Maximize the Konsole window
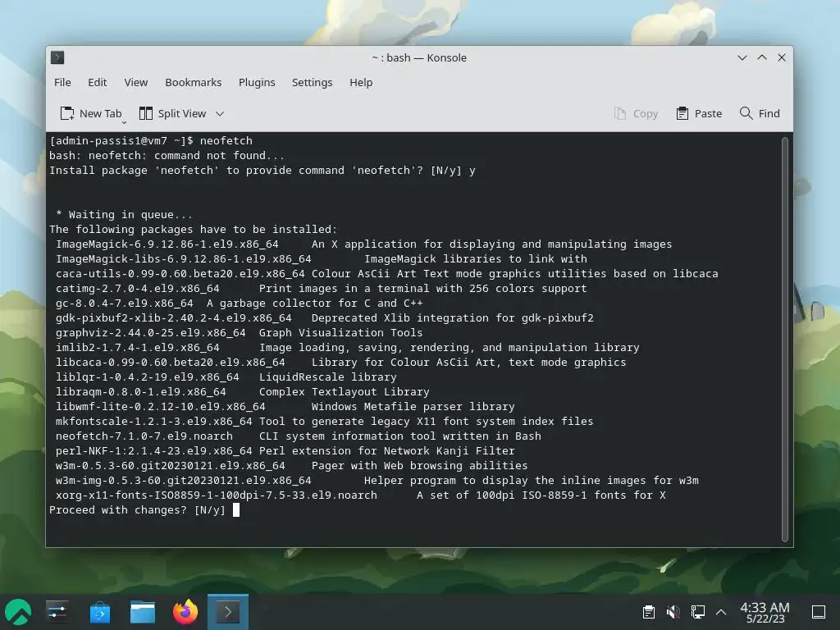840x630 pixels. pyautogui.click(x=762, y=57)
